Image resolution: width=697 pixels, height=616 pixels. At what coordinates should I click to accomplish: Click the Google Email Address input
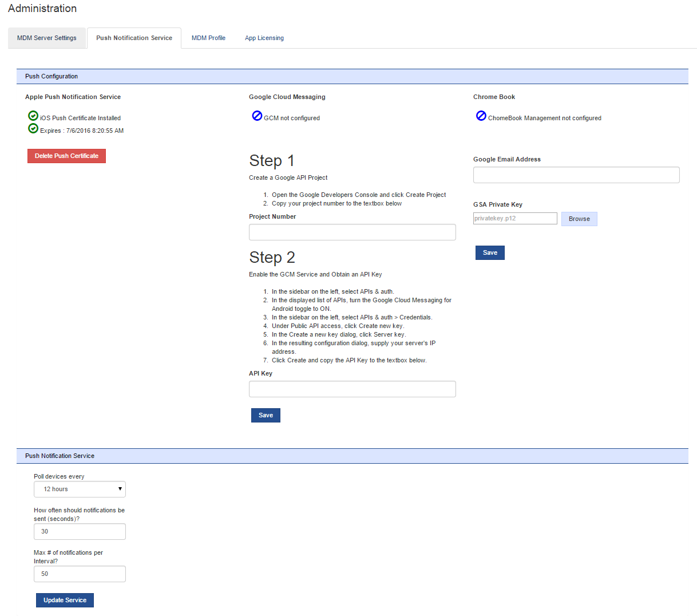tap(576, 175)
